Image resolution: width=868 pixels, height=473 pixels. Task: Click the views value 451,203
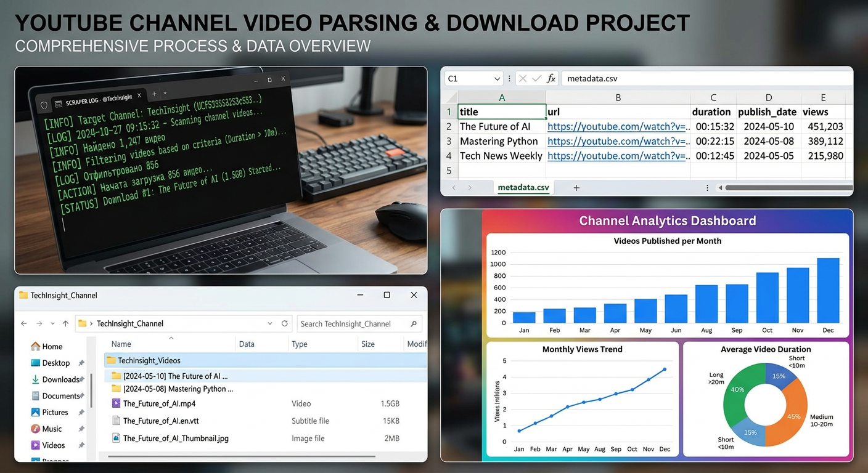click(825, 126)
